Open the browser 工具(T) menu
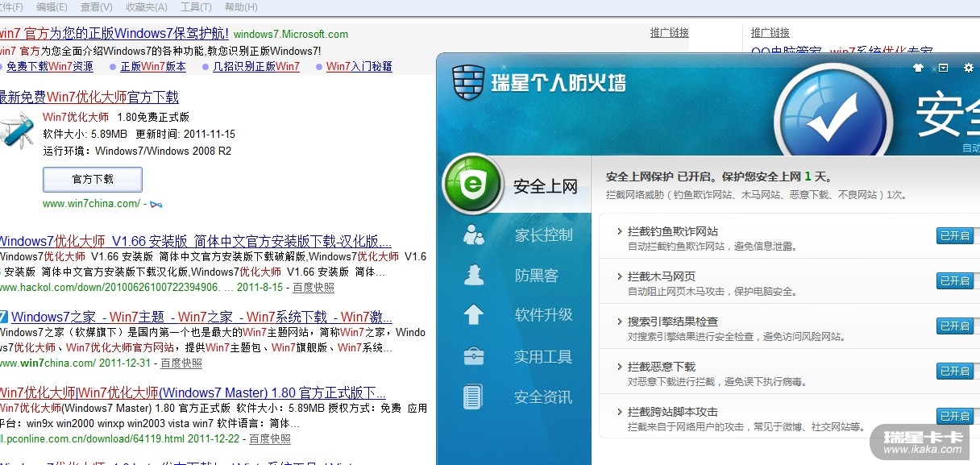980x465 pixels. click(196, 7)
